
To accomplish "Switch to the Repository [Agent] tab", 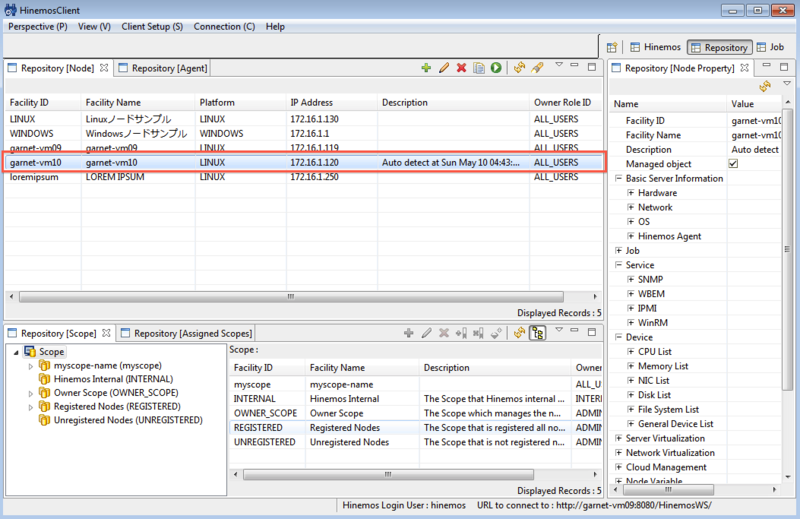I will pos(163,68).
